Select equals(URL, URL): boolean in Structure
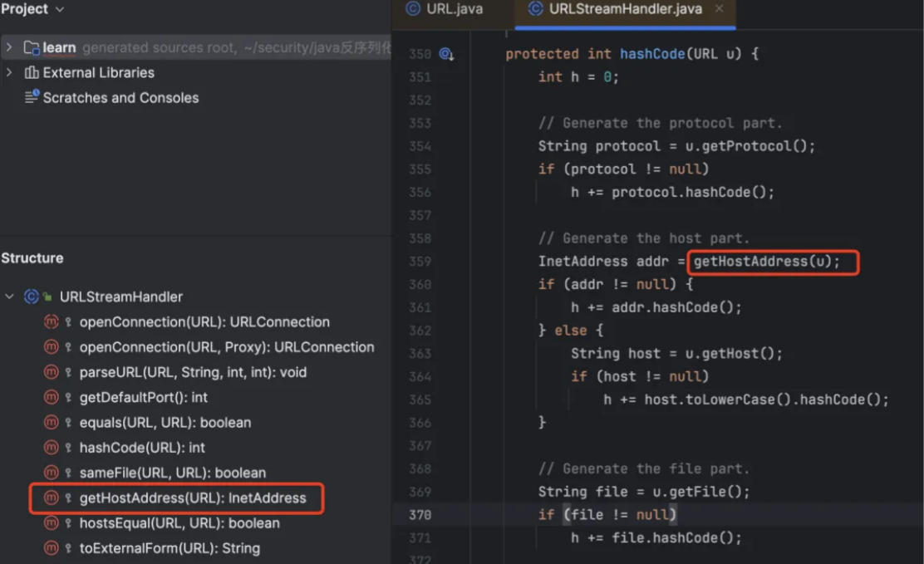The width and height of the screenshot is (924, 564). (165, 423)
